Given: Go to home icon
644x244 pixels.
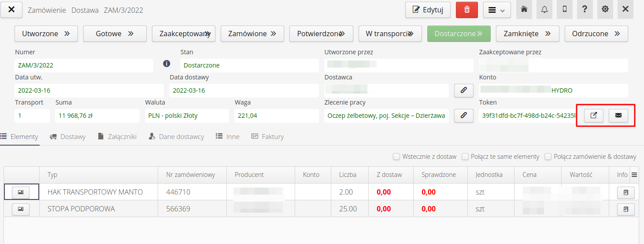Looking at the screenshot, I should coord(524,9).
